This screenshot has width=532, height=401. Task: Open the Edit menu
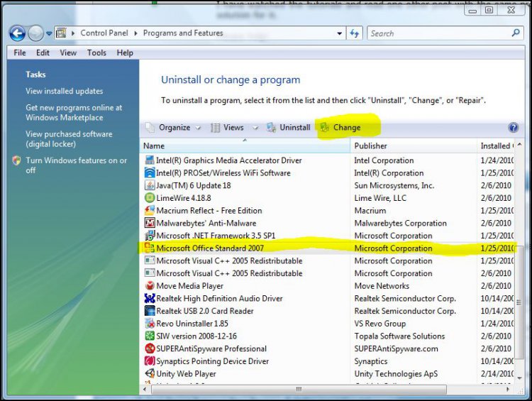pos(43,53)
